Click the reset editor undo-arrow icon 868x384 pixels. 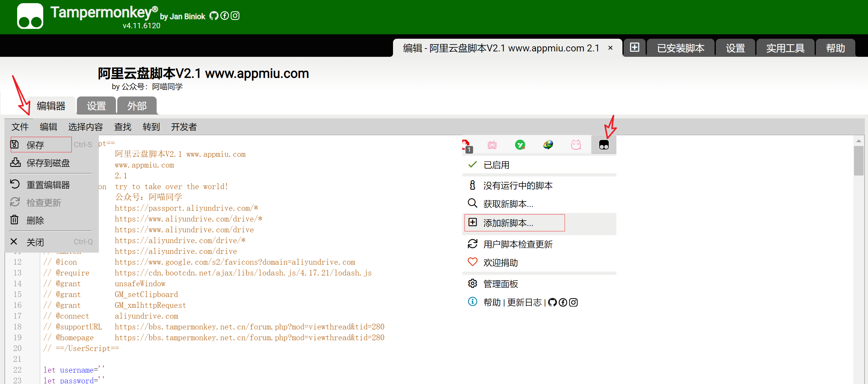tap(15, 184)
